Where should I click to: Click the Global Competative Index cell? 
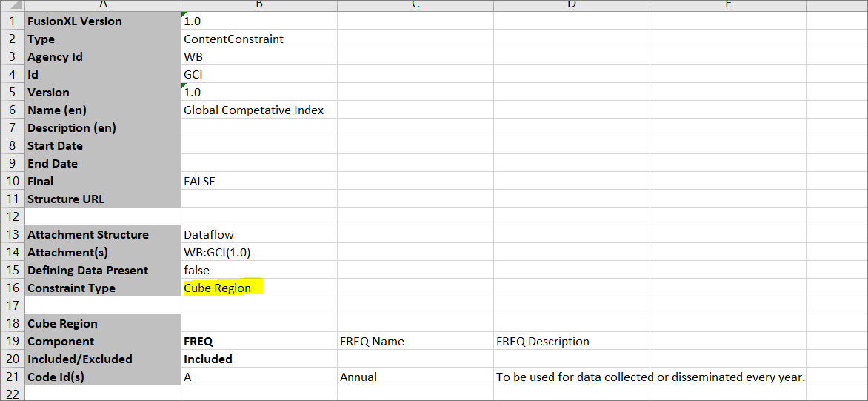click(x=253, y=110)
